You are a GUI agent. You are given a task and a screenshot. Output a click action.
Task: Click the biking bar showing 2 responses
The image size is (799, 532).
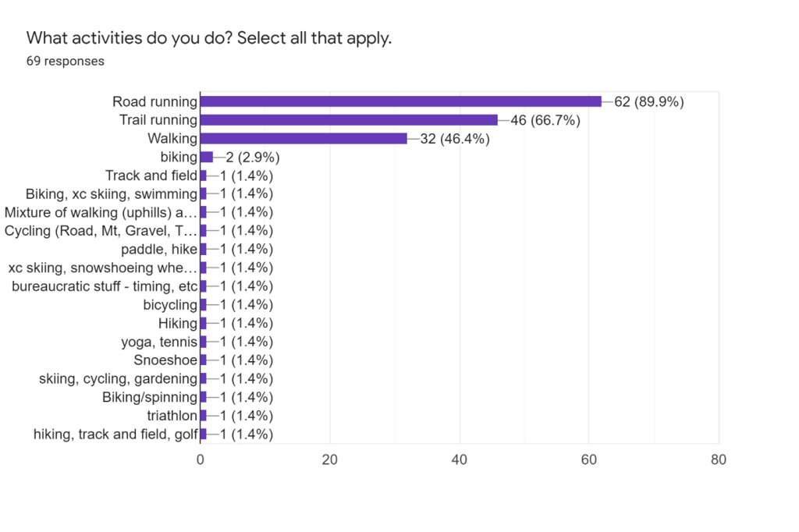207,157
